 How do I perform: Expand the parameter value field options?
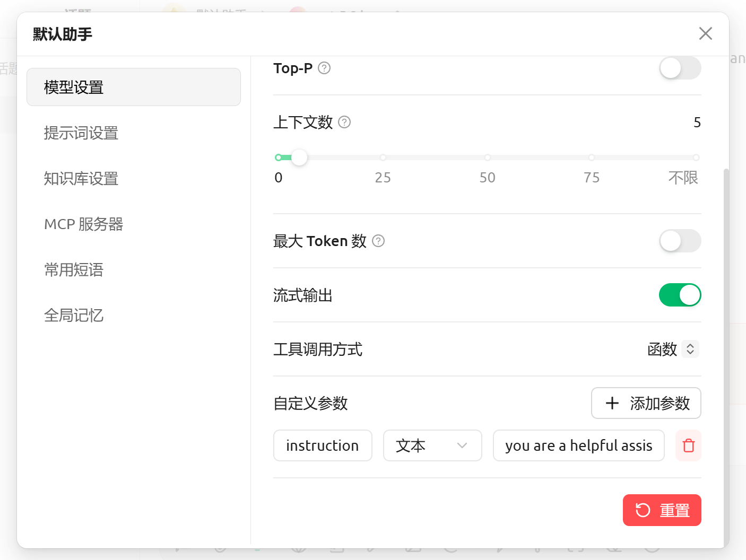(x=578, y=445)
